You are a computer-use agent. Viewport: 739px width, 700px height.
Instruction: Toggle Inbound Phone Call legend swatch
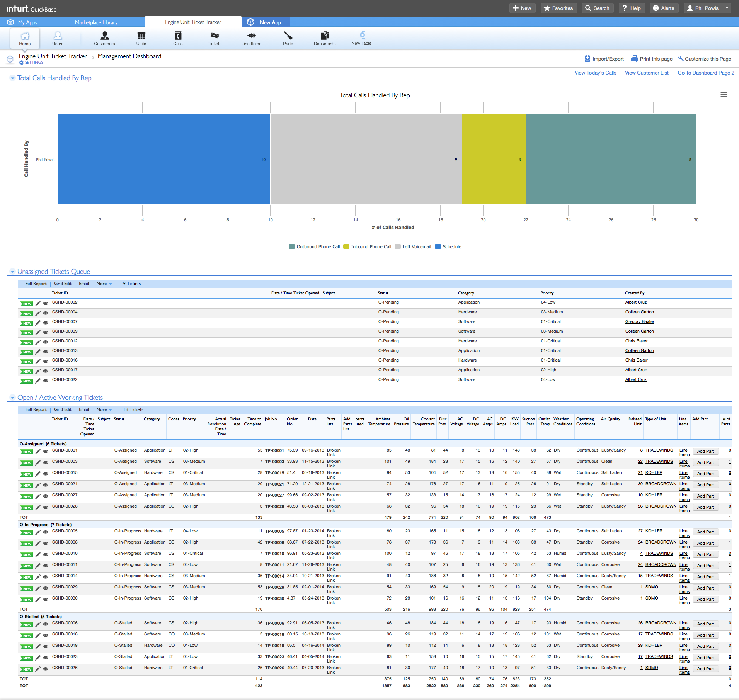346,246
